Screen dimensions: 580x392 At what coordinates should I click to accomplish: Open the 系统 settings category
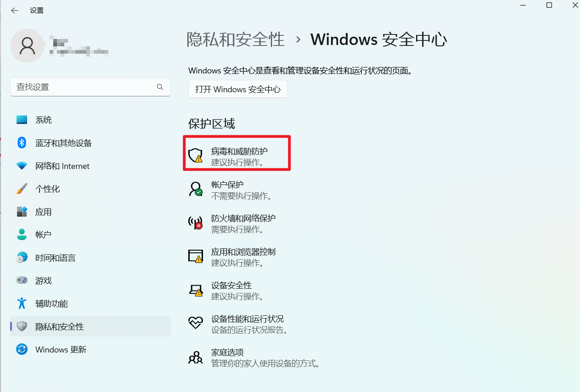[x=90, y=120]
